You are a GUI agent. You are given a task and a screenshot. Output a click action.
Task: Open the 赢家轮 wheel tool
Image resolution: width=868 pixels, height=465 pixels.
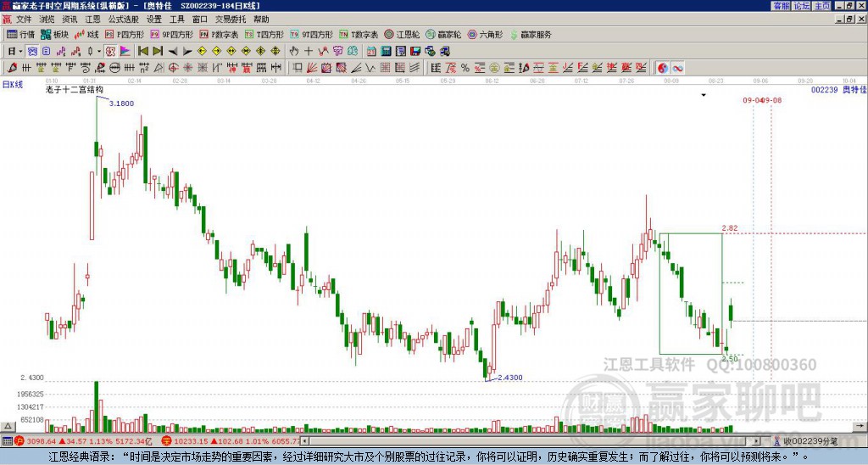pyautogui.click(x=444, y=34)
